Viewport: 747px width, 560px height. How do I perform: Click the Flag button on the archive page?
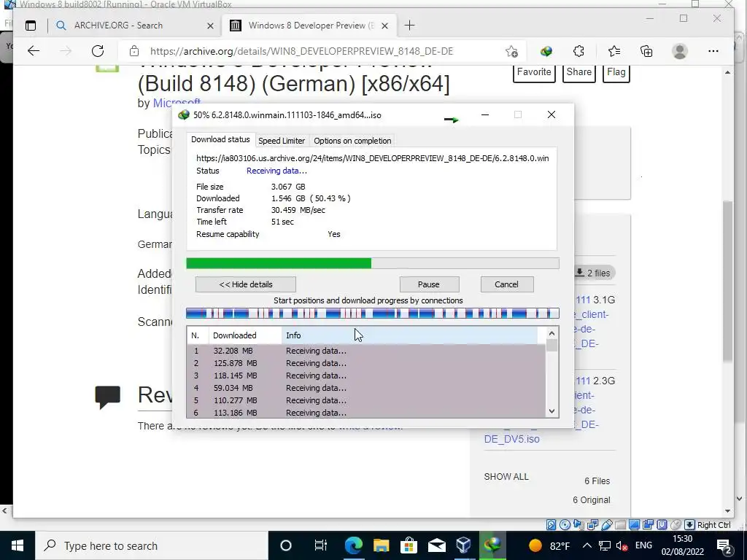tap(616, 73)
